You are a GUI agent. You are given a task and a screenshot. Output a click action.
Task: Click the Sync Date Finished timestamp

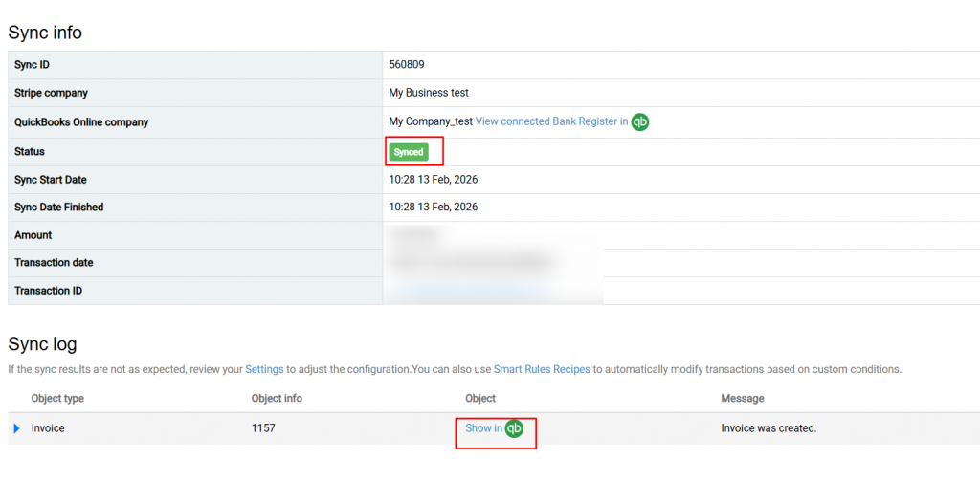(x=434, y=207)
